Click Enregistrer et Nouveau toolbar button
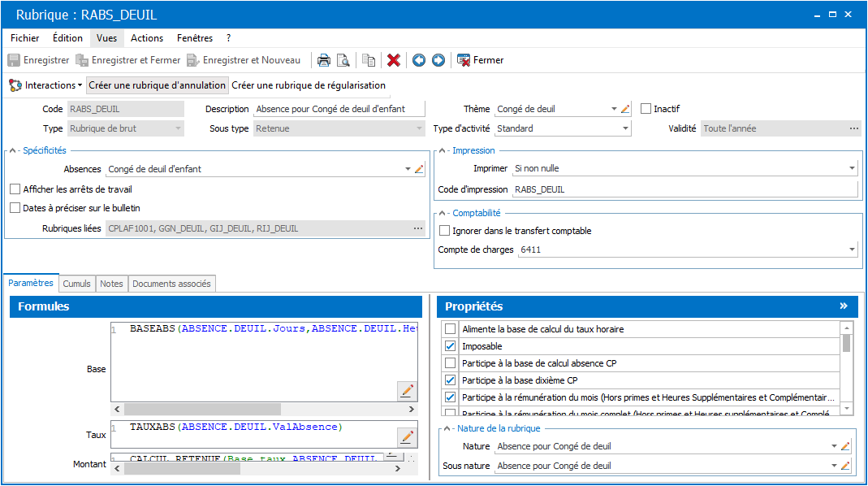This screenshot has width=868, height=486. click(x=244, y=60)
